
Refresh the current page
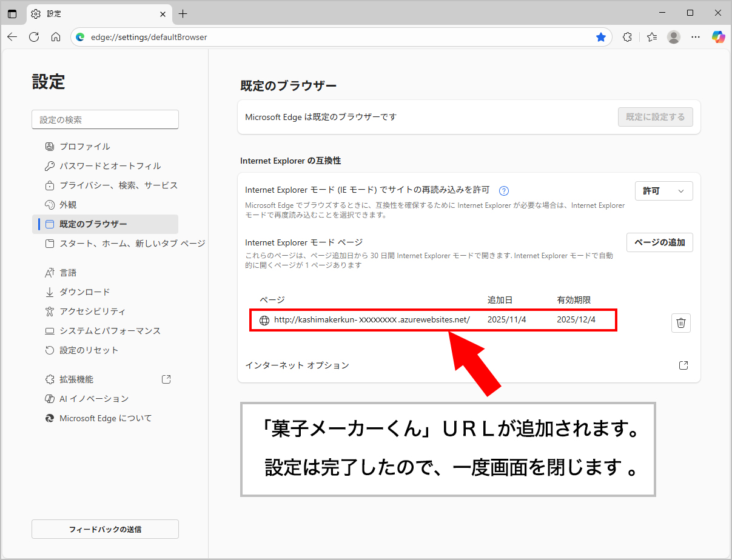[x=34, y=37]
